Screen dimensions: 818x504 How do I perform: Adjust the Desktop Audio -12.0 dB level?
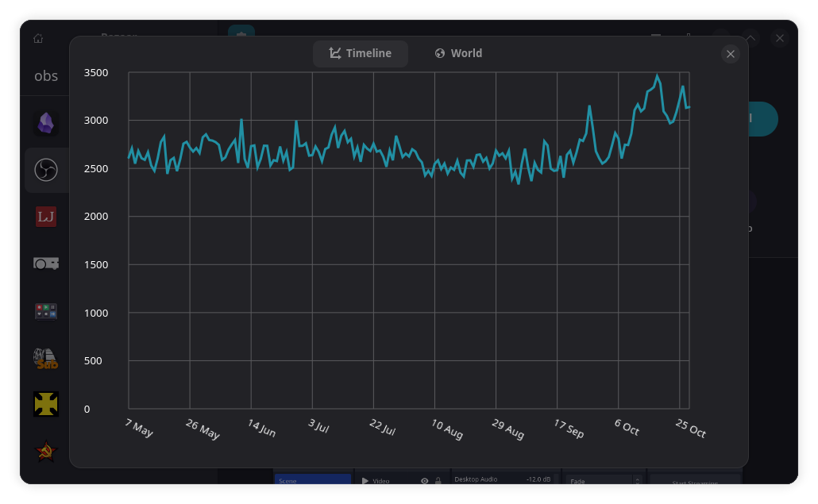pos(506,479)
